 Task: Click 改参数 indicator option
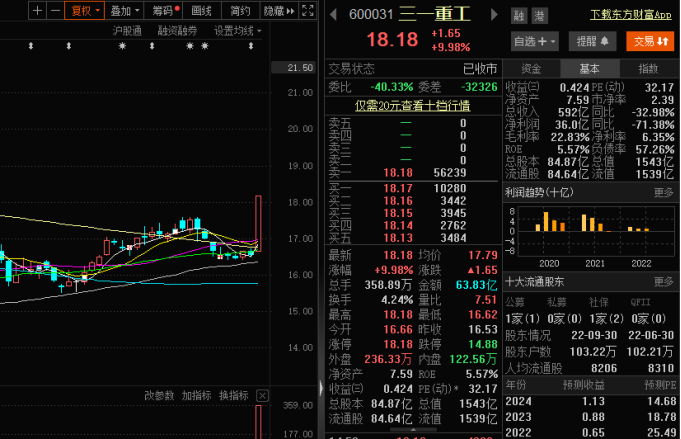[159, 396]
